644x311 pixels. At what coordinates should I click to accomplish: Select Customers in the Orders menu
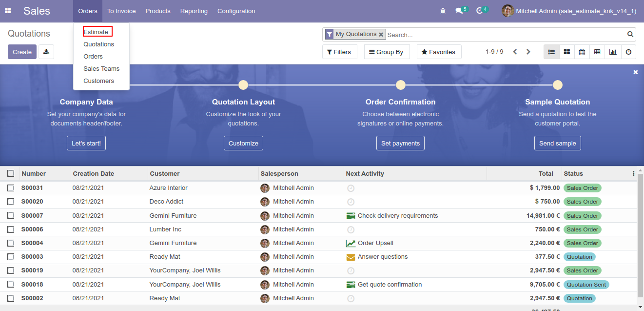99,81
